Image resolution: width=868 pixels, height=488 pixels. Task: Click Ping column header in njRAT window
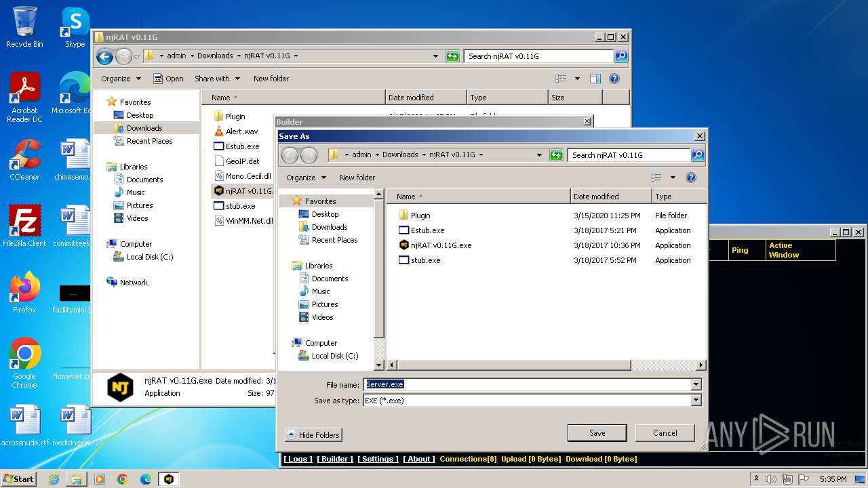click(747, 250)
